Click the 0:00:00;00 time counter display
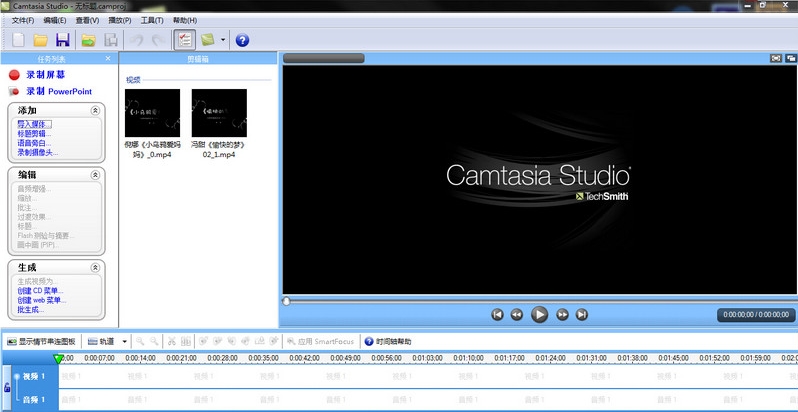 (756, 315)
